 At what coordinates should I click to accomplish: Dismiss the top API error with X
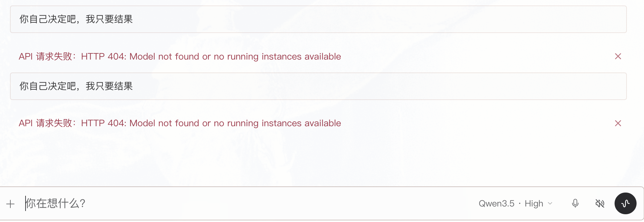(618, 56)
